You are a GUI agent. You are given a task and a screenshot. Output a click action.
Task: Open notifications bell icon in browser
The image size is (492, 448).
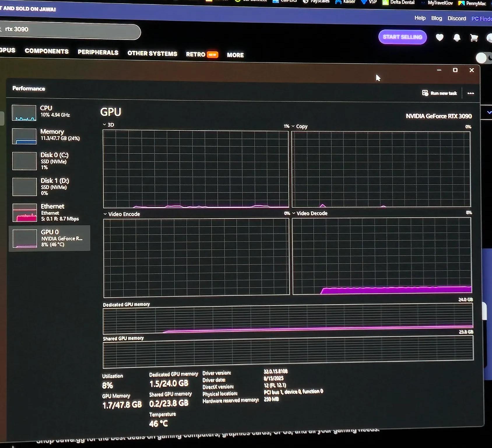coord(457,38)
